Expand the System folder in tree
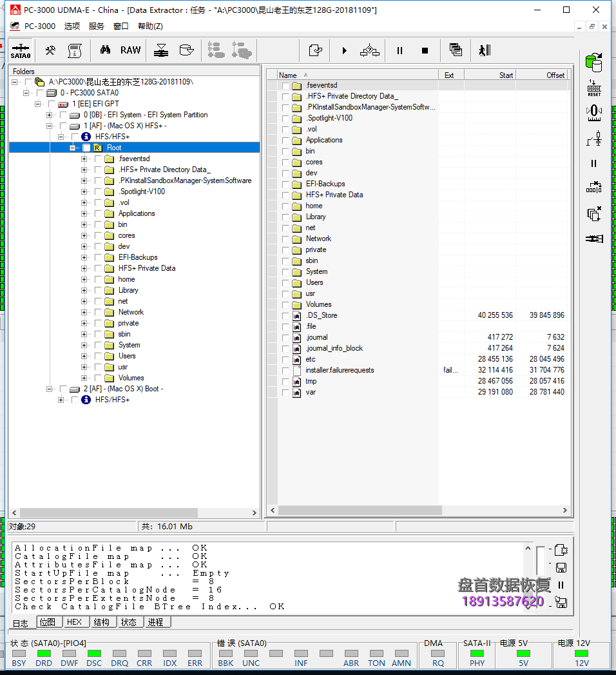 coord(84,346)
